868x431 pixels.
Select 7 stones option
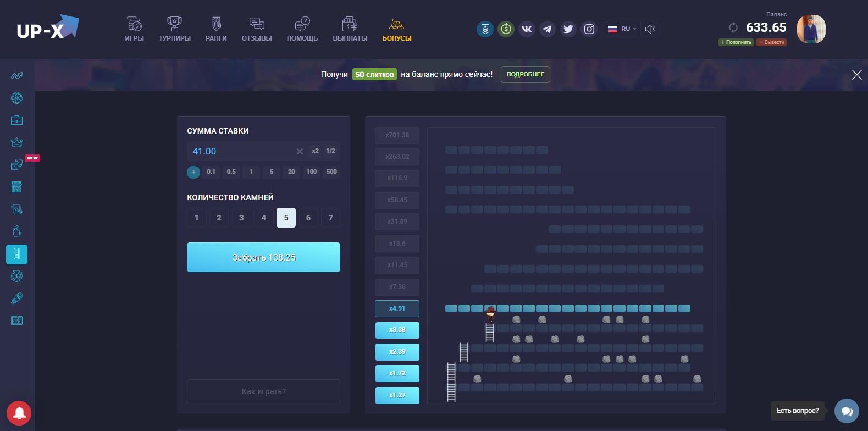330,218
